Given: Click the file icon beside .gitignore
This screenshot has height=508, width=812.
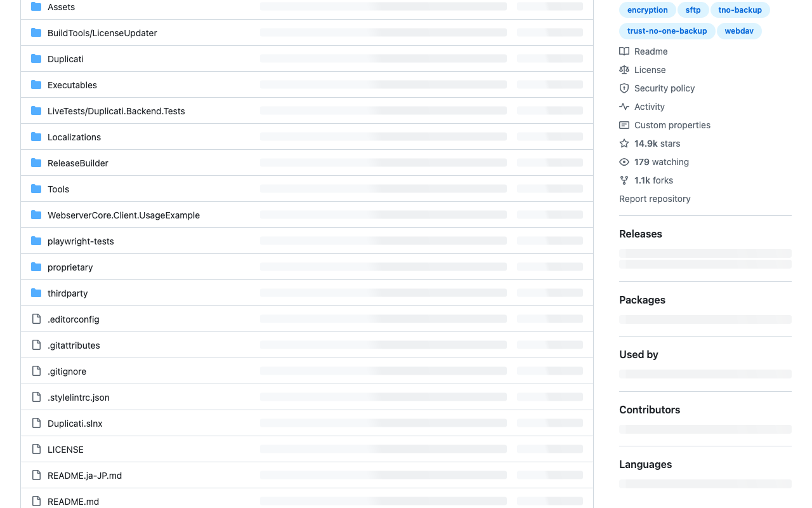Looking at the screenshot, I should pyautogui.click(x=36, y=371).
